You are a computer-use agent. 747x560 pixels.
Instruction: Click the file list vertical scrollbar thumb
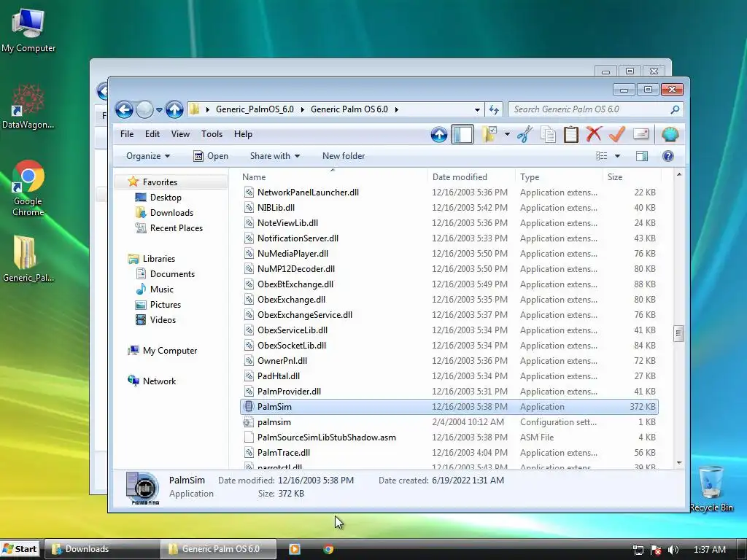click(679, 333)
